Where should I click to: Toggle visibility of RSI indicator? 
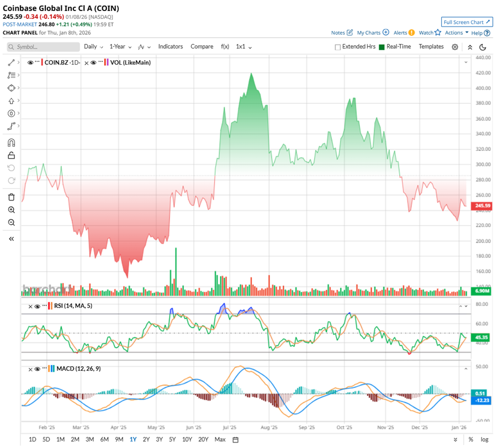[37, 307]
